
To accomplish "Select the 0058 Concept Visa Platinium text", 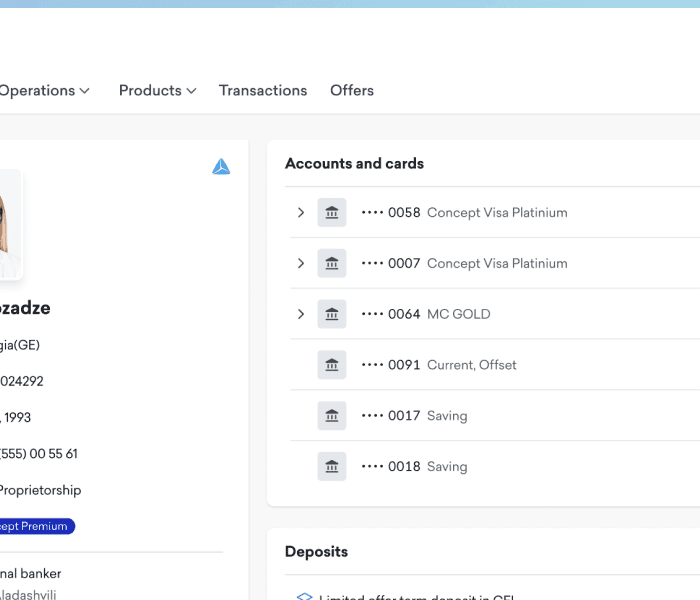I will coord(464,212).
